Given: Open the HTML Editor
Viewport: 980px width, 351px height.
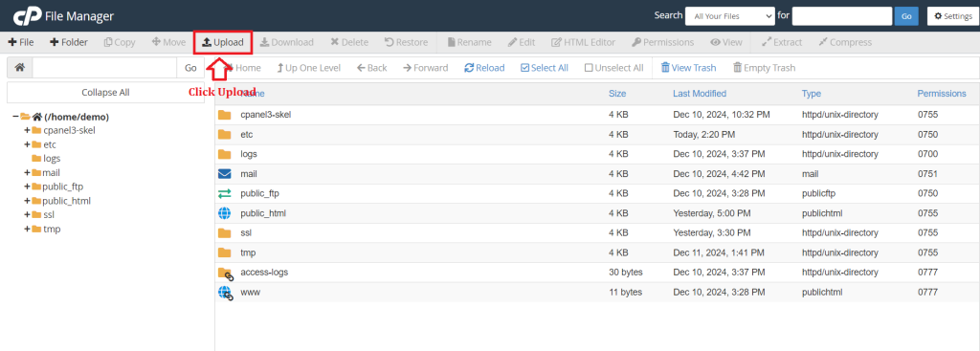Looking at the screenshot, I should point(583,42).
